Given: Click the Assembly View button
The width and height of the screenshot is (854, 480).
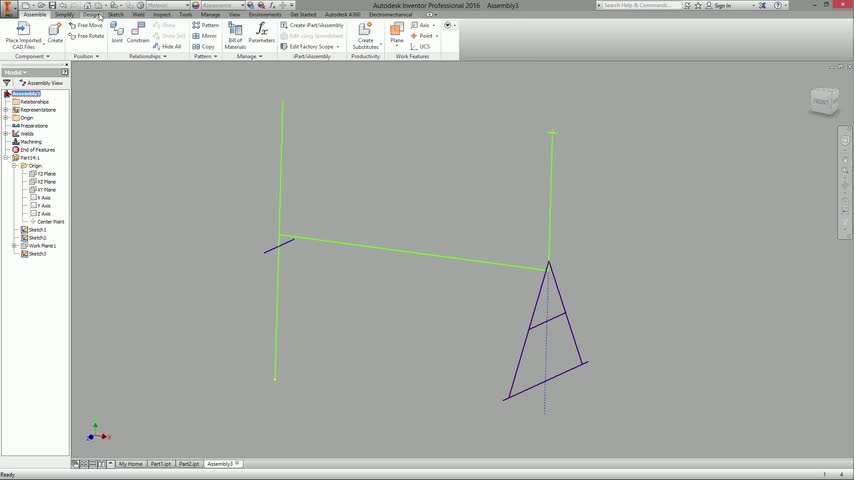Looking at the screenshot, I should (41, 83).
